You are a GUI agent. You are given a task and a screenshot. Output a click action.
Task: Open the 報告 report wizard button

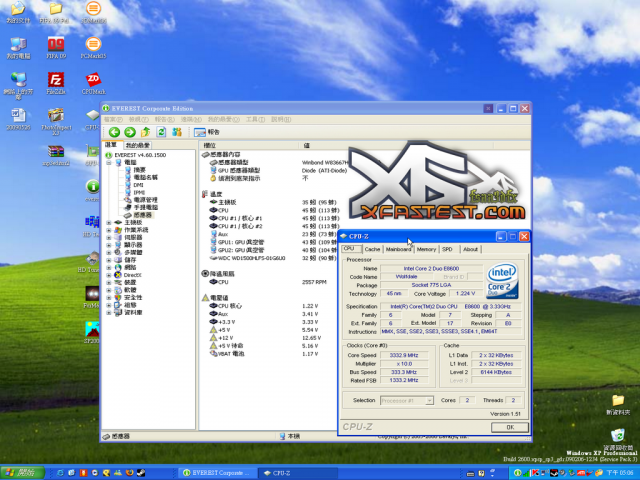point(207,132)
